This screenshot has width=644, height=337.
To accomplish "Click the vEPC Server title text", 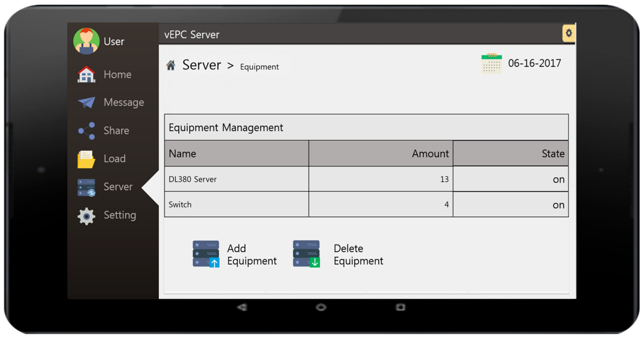I will (x=192, y=35).
